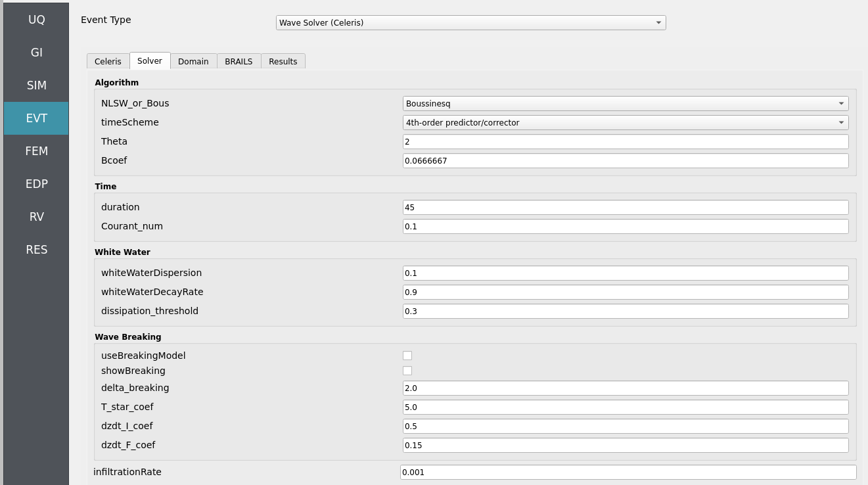
Task: Open the Event Type dropdown
Action: (x=470, y=22)
